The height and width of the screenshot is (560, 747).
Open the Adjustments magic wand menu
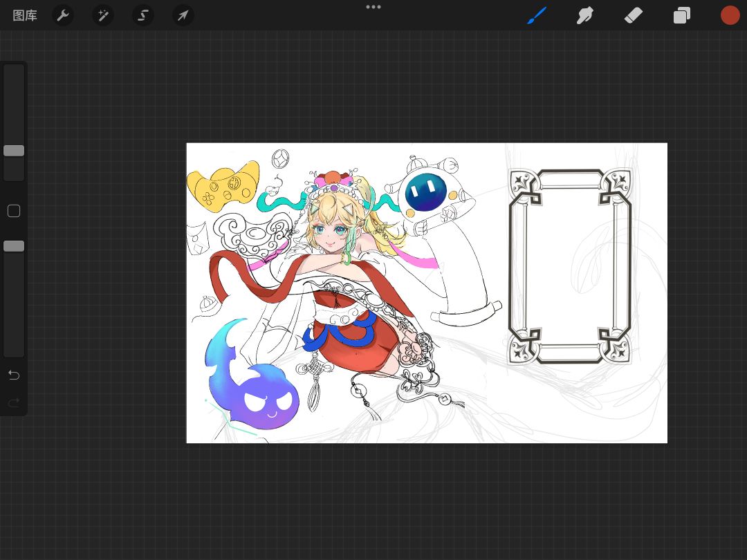pos(103,15)
